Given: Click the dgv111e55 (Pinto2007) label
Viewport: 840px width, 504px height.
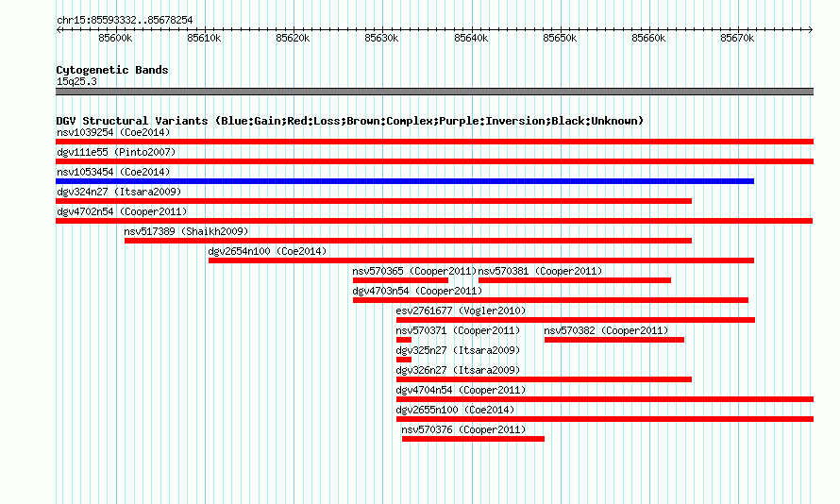Looking at the screenshot, I should coord(116,152).
